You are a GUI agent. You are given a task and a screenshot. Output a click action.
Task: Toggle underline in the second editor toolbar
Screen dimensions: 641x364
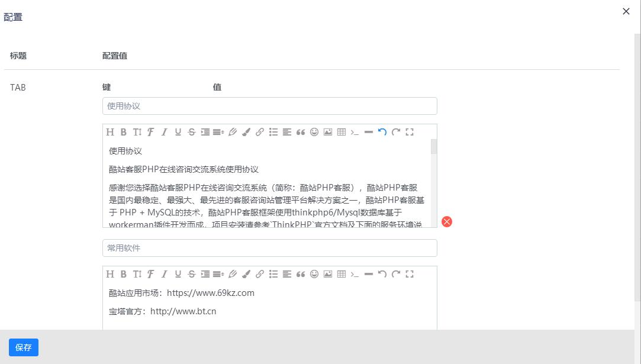(178, 274)
